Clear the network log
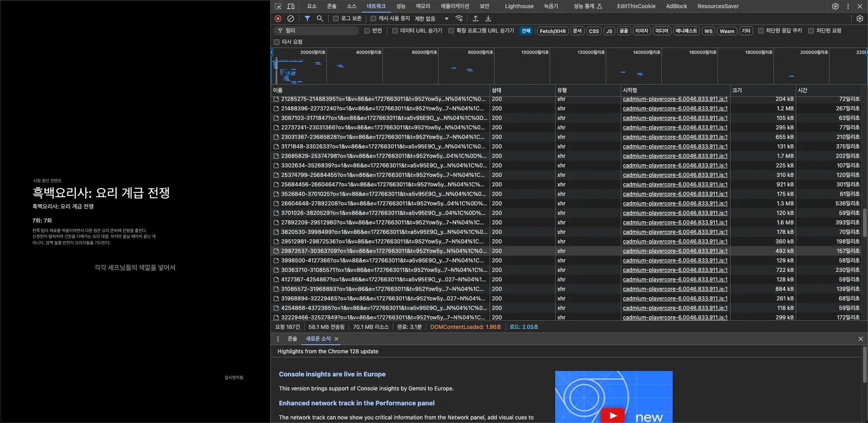The height and width of the screenshot is (423, 868). click(291, 19)
